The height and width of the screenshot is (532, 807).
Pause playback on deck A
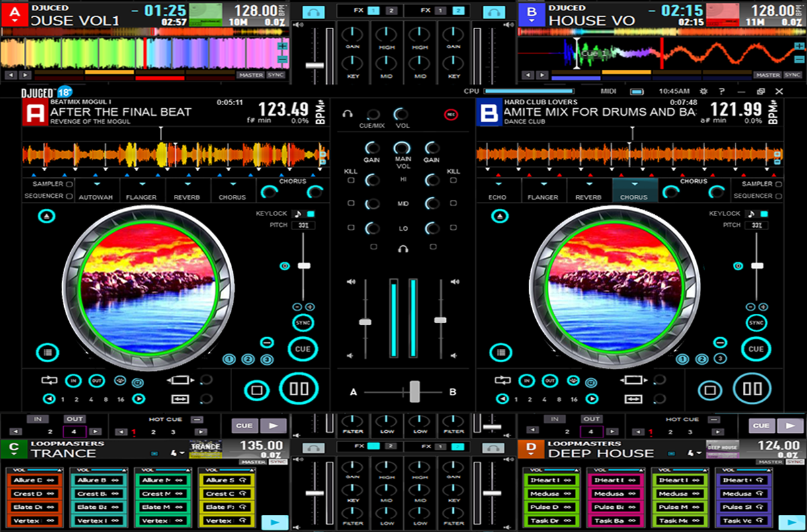299,388
